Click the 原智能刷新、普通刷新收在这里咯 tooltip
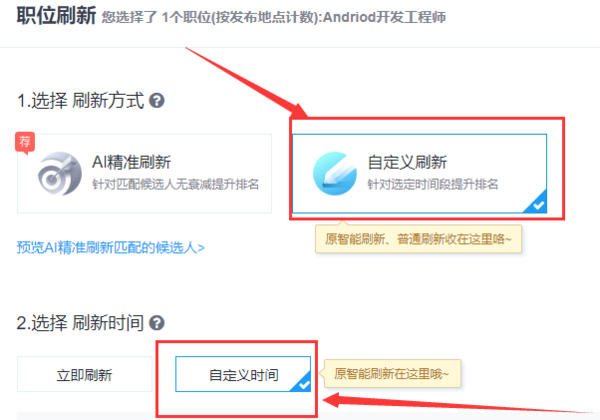Viewport: 600px width, 420px height. click(x=418, y=239)
